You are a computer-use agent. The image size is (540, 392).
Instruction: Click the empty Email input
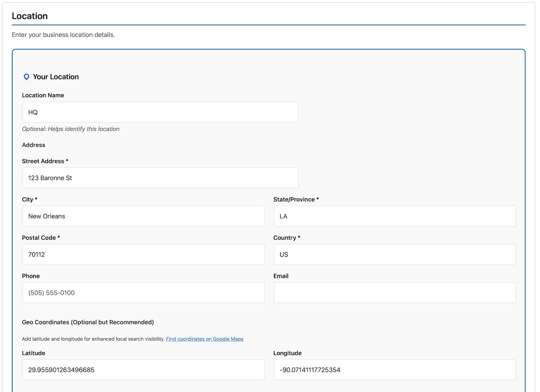point(395,293)
